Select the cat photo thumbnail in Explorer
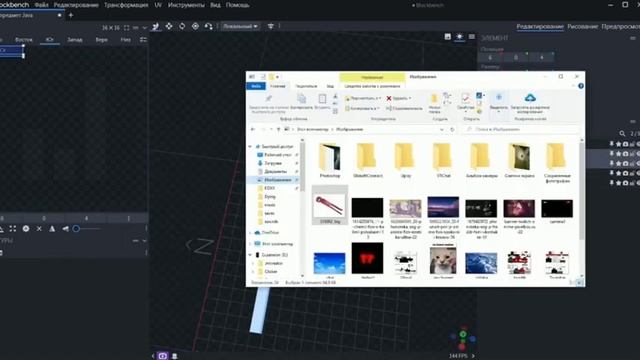 [443, 260]
